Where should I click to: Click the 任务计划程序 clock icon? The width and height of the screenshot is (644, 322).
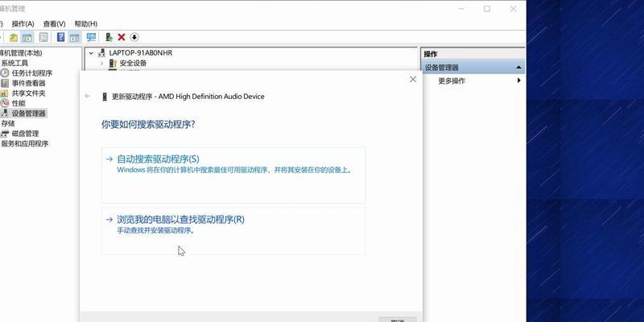(x=5, y=73)
